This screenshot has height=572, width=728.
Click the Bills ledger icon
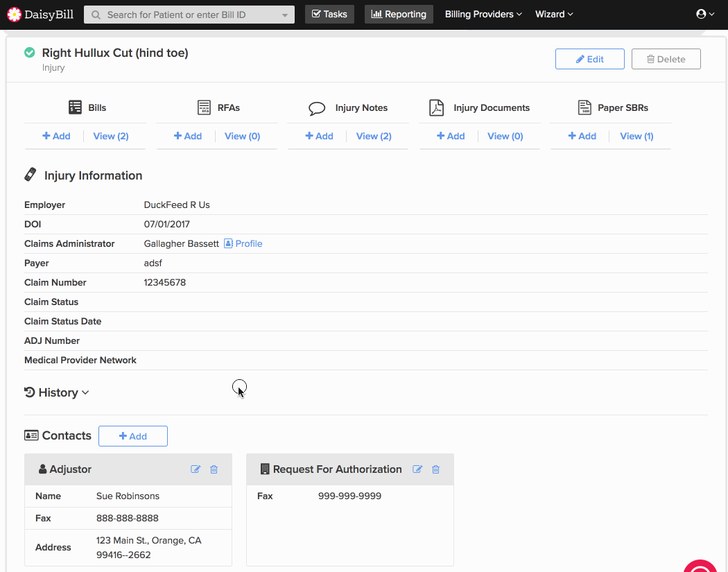75,107
